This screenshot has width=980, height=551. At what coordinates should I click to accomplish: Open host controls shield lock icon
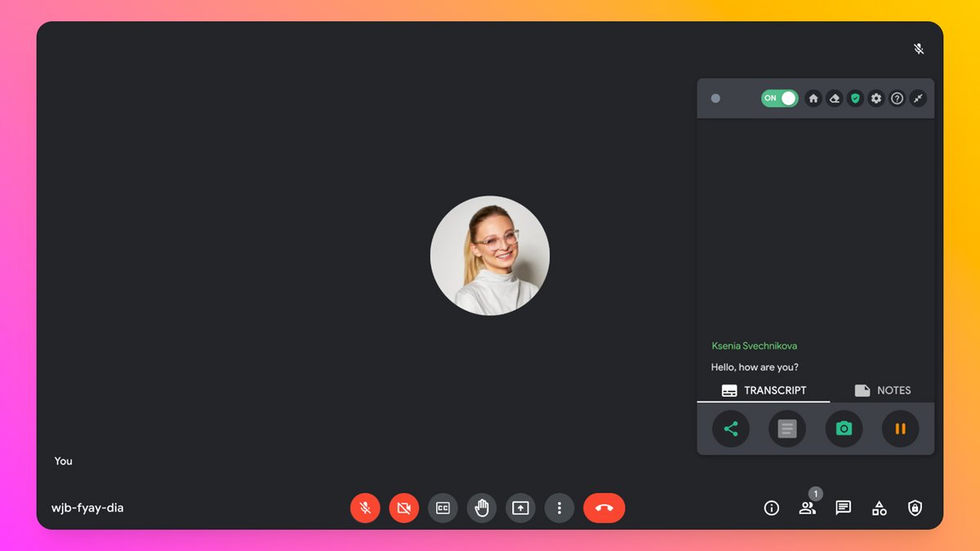tap(915, 508)
